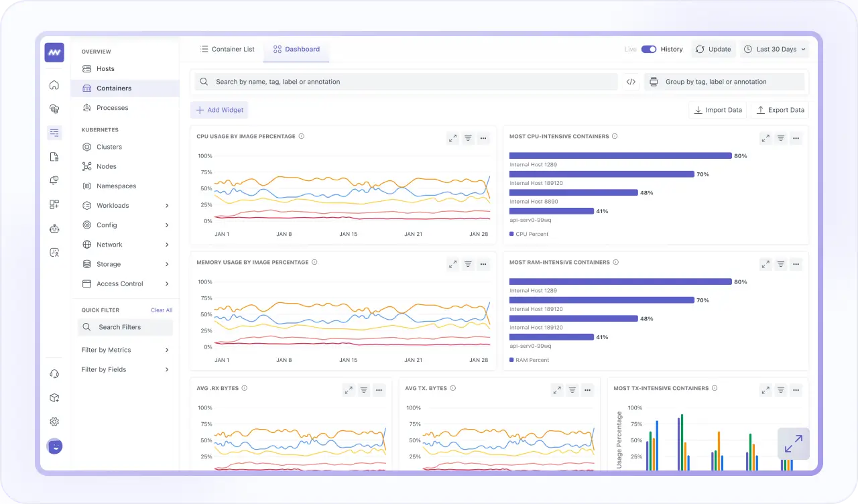Expand the Workloads section under Kubernetes

(114, 205)
